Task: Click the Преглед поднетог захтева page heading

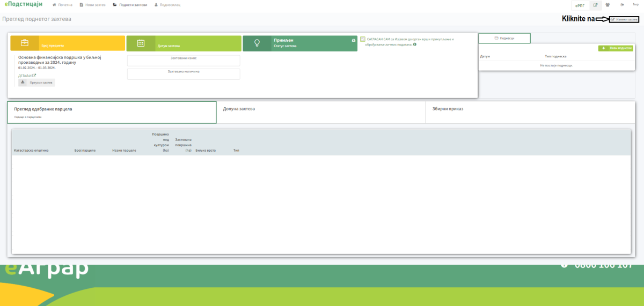Action: pyautogui.click(x=36, y=19)
